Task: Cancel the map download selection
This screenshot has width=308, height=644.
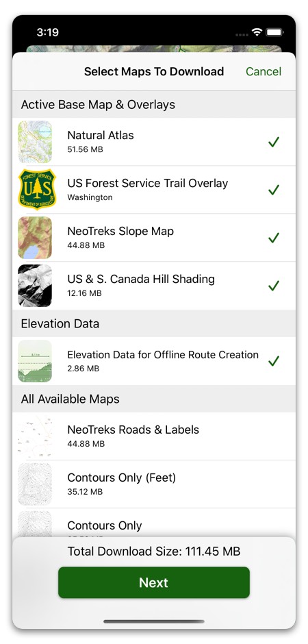Action: 264,71
